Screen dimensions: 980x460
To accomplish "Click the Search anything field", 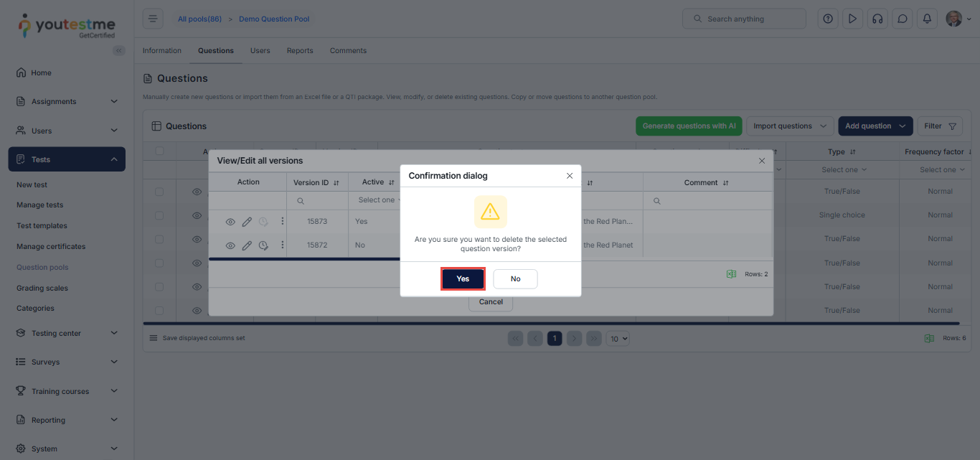I will 744,19.
